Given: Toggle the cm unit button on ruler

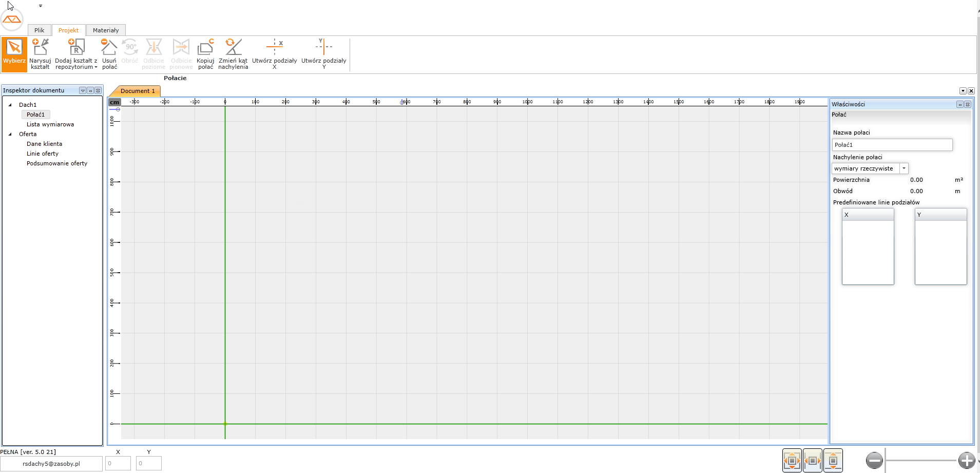Looking at the screenshot, I should (x=114, y=102).
